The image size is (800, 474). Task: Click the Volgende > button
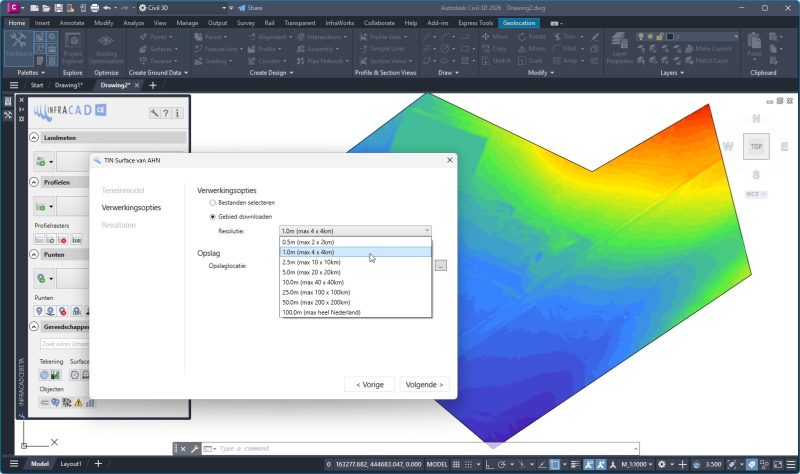[x=424, y=385]
